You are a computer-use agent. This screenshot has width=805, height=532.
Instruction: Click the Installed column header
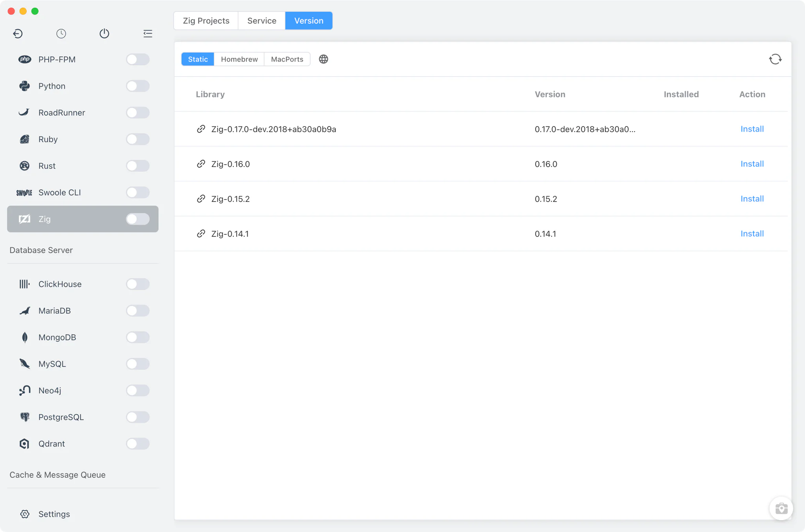click(681, 94)
